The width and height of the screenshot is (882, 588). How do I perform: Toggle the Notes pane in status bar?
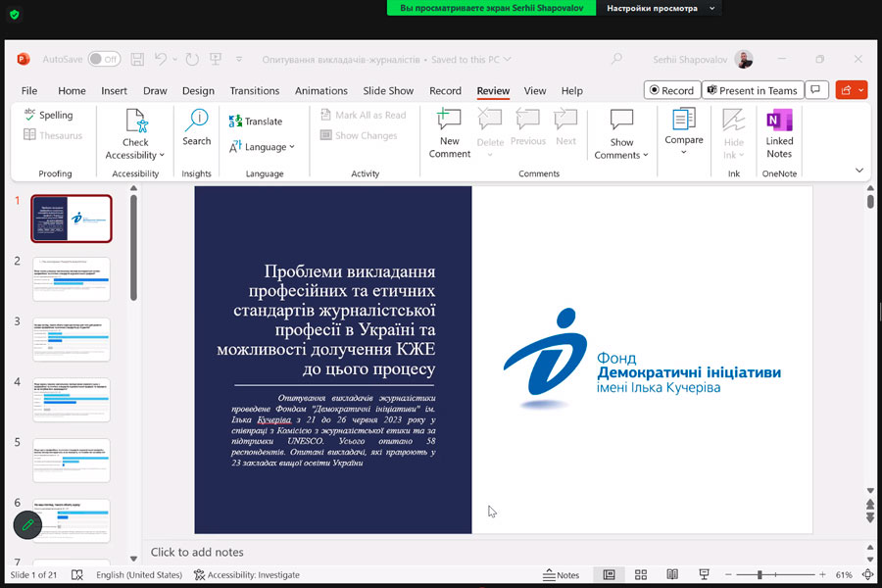click(561, 575)
